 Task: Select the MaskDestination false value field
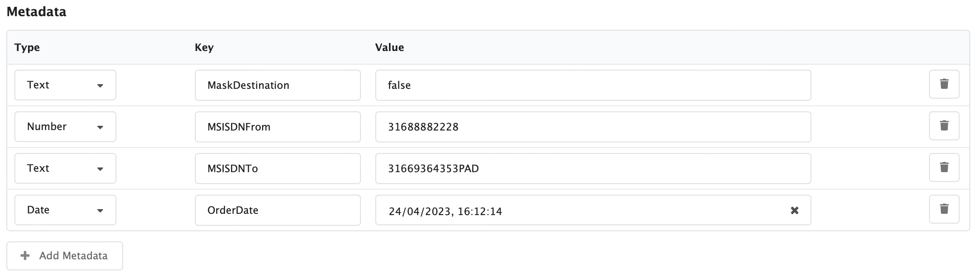coord(592,85)
